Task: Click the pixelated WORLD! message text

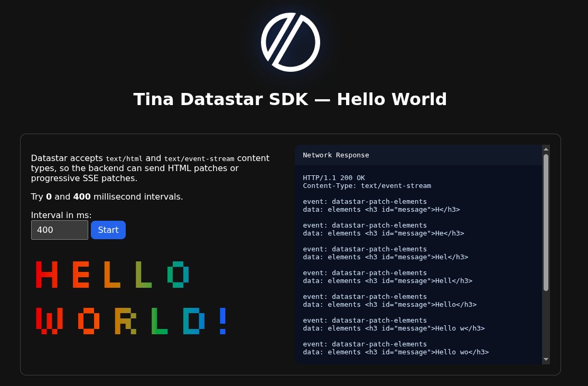Action: point(131,321)
